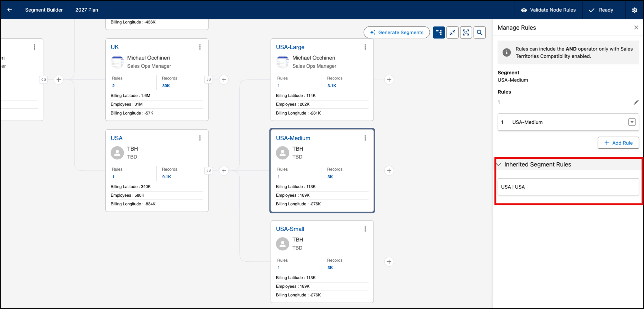
Task: Add child segment next to USA card
Action: click(224, 171)
